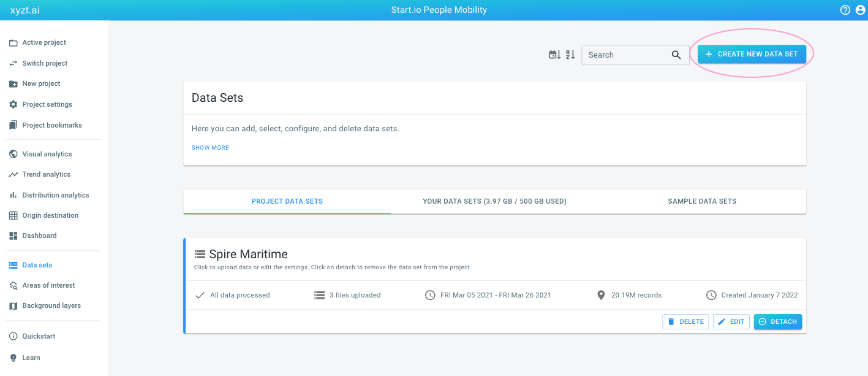Click the New project folder-plus icon
The width and height of the screenshot is (868, 376).
[13, 83]
